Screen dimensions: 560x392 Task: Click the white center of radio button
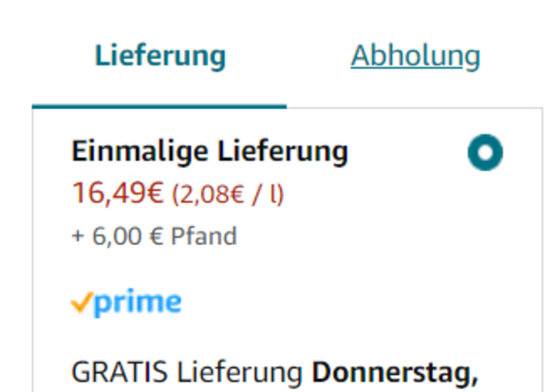485,153
